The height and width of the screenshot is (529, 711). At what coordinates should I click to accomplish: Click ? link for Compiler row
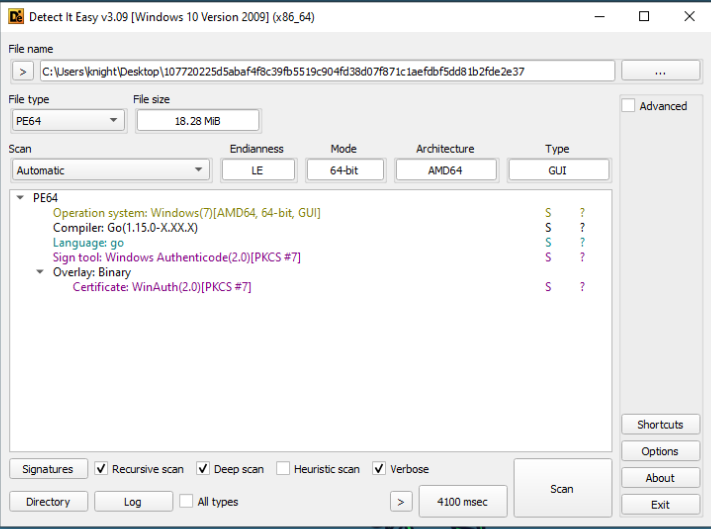[x=582, y=228]
